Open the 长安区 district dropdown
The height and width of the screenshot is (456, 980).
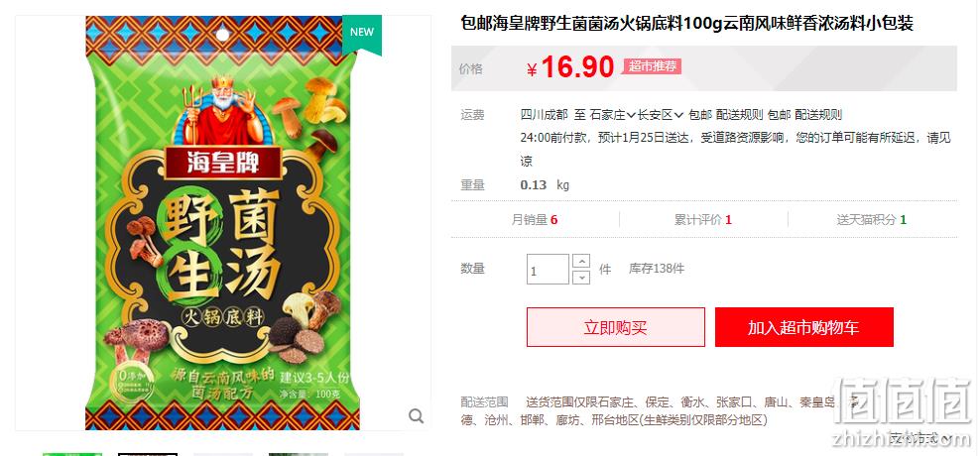pos(660,115)
